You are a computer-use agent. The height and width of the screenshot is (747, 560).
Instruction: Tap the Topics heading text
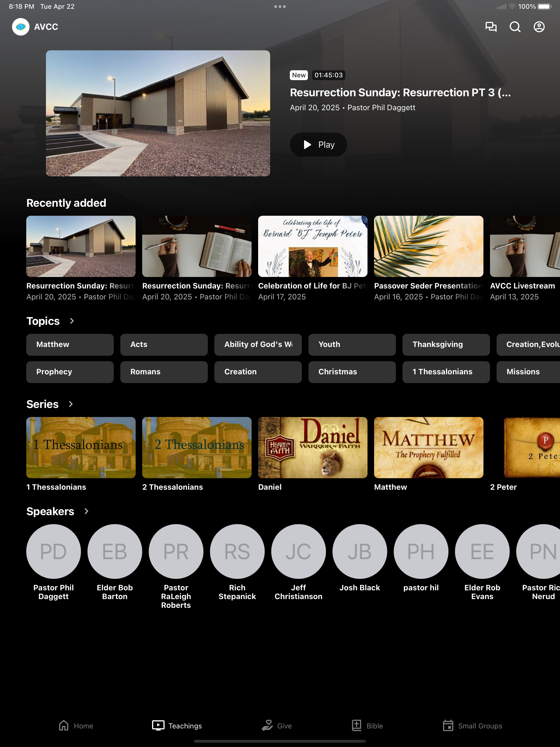43,321
